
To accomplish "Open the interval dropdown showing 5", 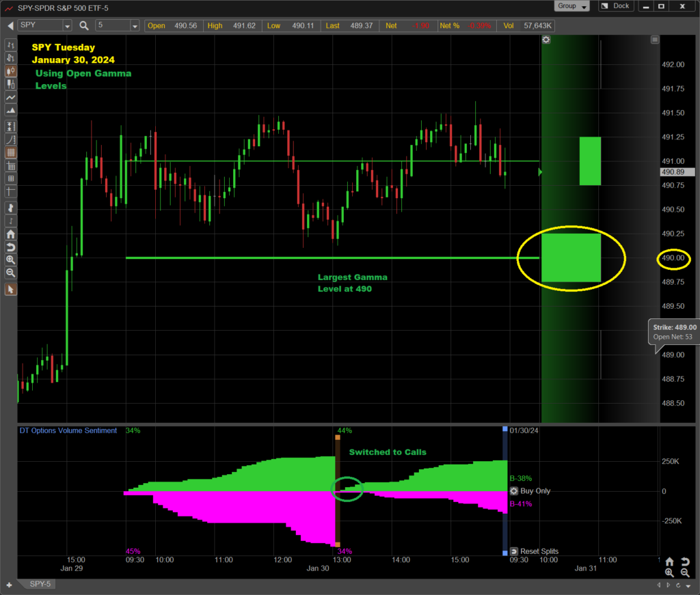I will pyautogui.click(x=134, y=26).
